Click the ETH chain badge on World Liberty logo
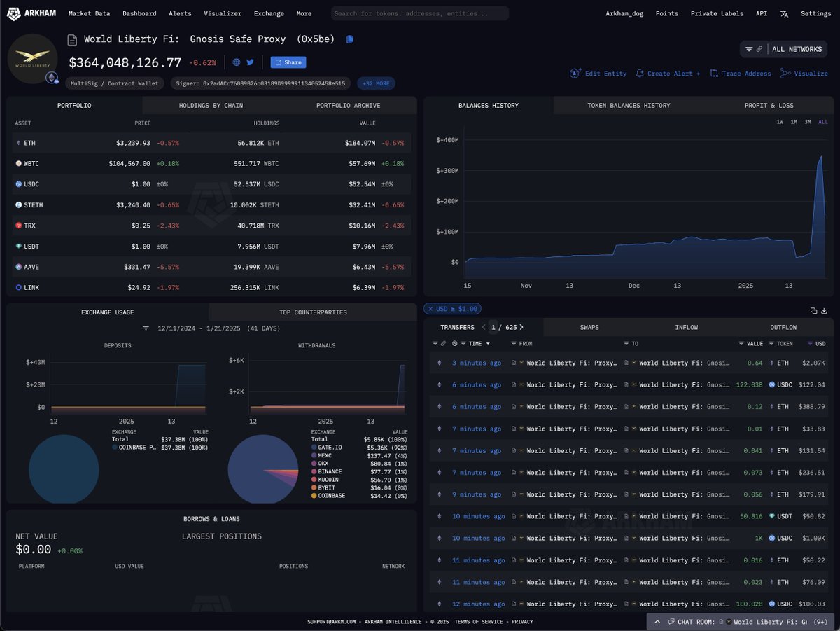Screen dimensions: 840x631 (52, 78)
